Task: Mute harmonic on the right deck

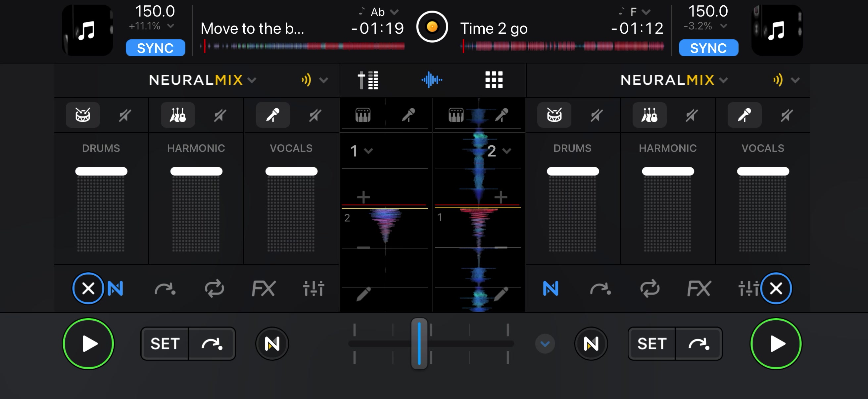Action: pos(692,115)
